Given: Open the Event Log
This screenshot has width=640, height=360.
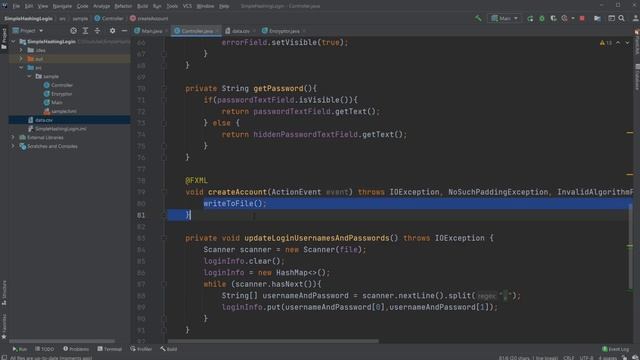Looking at the screenshot, I should [x=616, y=349].
